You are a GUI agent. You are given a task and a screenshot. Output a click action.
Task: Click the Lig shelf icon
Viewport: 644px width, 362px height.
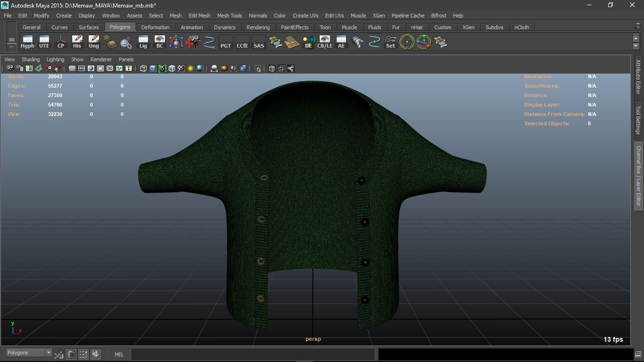click(143, 42)
